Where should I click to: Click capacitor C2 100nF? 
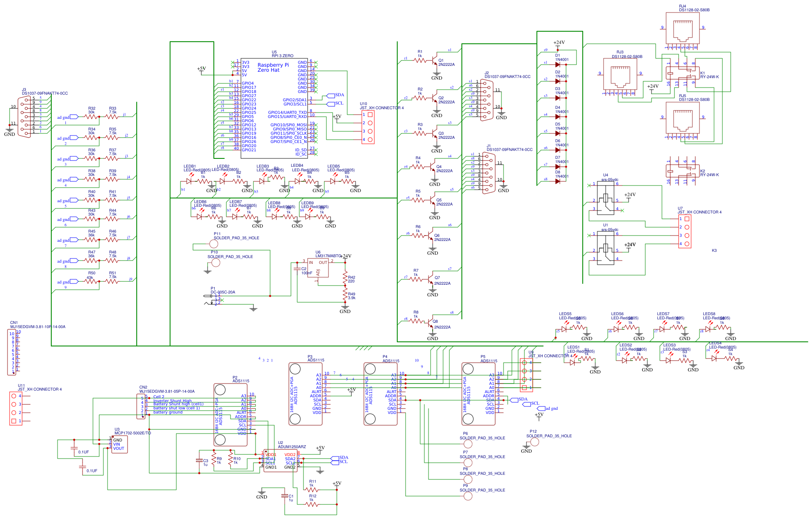pyautogui.click(x=297, y=269)
